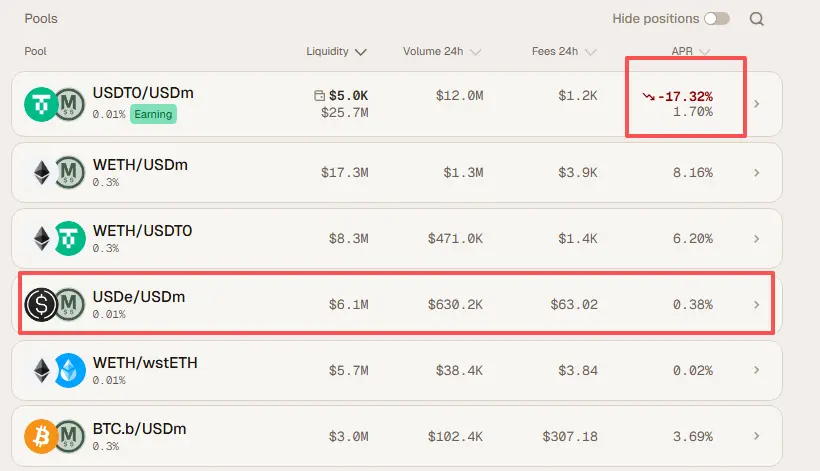Click the position icon beside $5.0K
The image size is (820, 471).
coord(319,96)
